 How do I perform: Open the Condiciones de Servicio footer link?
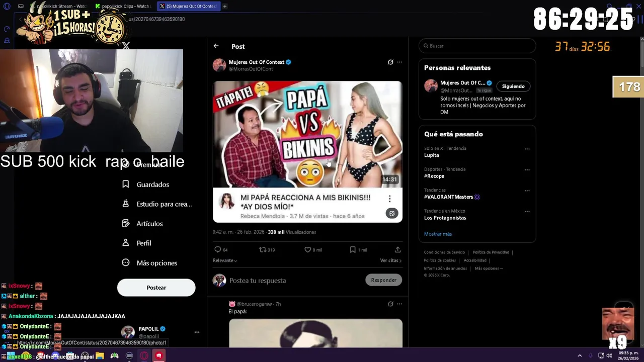[444, 252]
